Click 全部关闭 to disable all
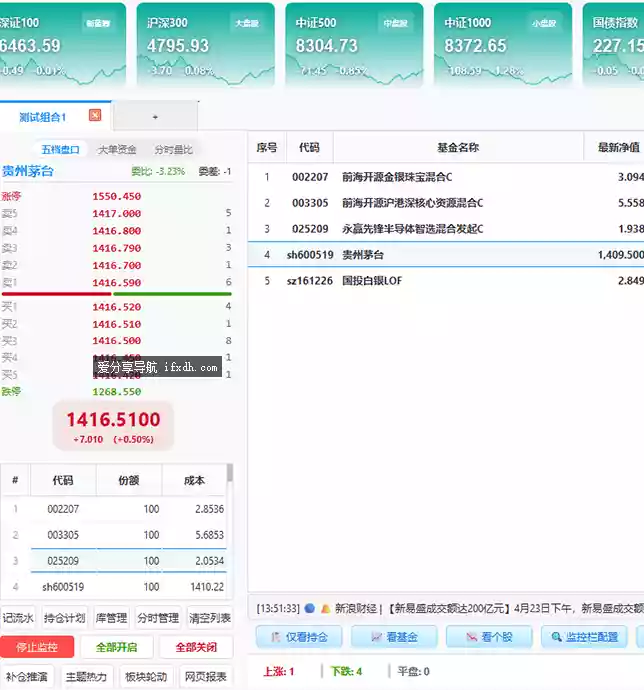 [x=196, y=647]
